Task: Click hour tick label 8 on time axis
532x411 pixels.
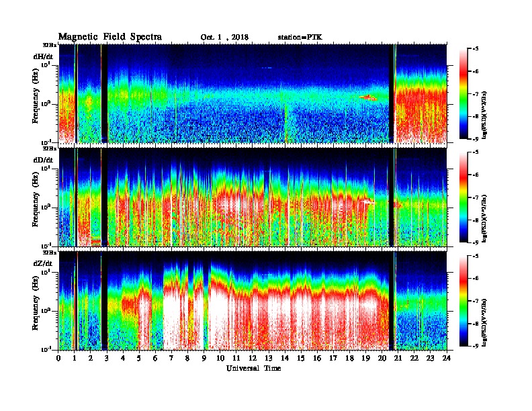Action: pyautogui.click(x=187, y=359)
